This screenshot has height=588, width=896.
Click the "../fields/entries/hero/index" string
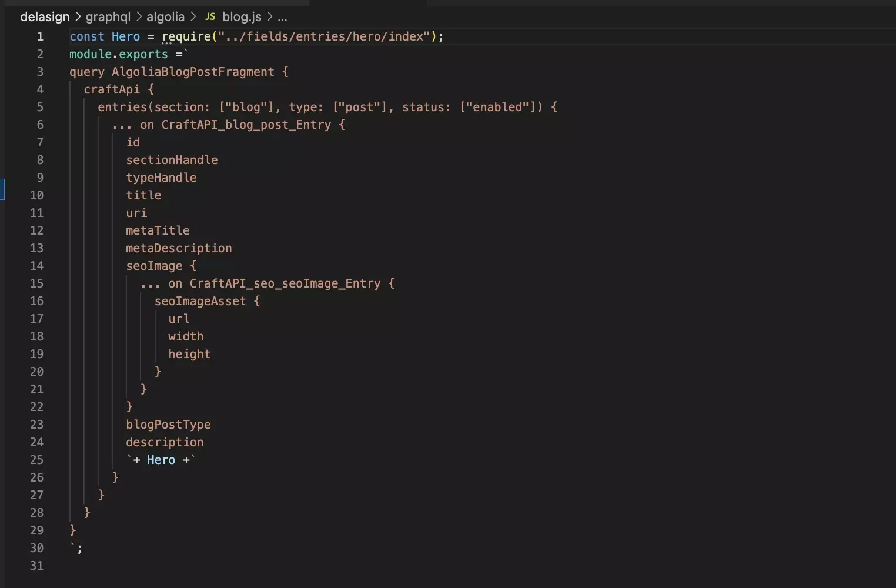(324, 36)
